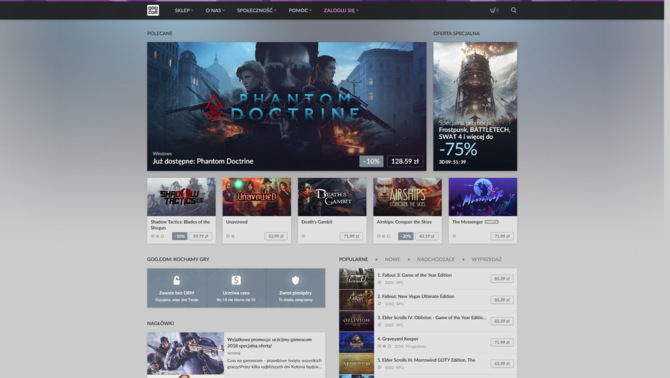The width and height of the screenshot is (670, 378).
Task: Click the -10% discount badge on Phantom Doctrine
Action: tap(371, 161)
